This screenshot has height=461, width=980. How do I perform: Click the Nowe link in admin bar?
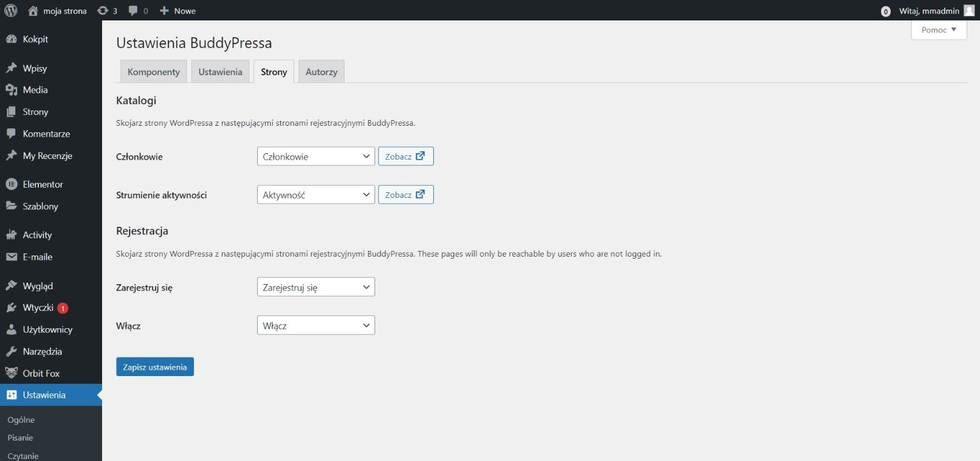click(185, 11)
